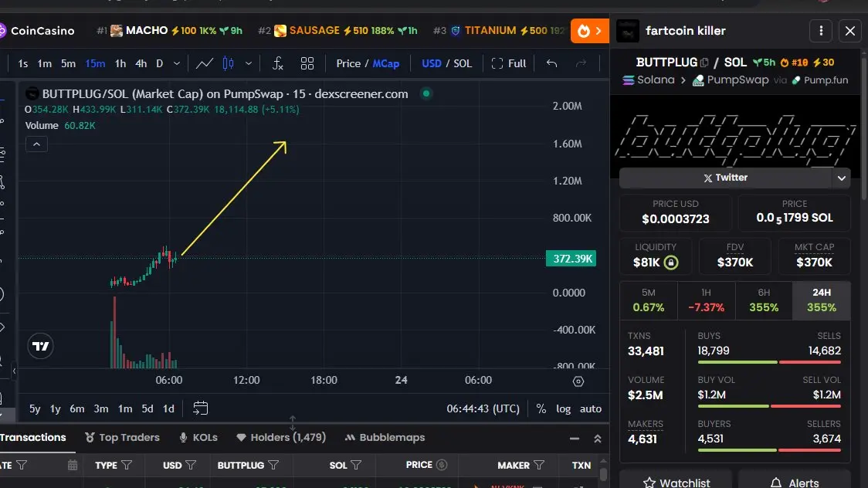Screen dimensions: 868x488
Task: Click the redo arrow in chart toolbar
Action: pos(581,63)
